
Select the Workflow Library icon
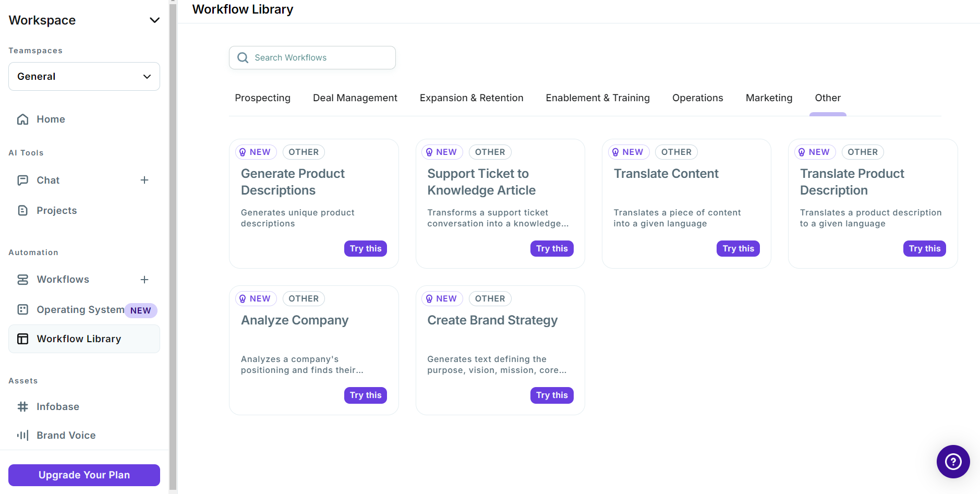(23, 339)
